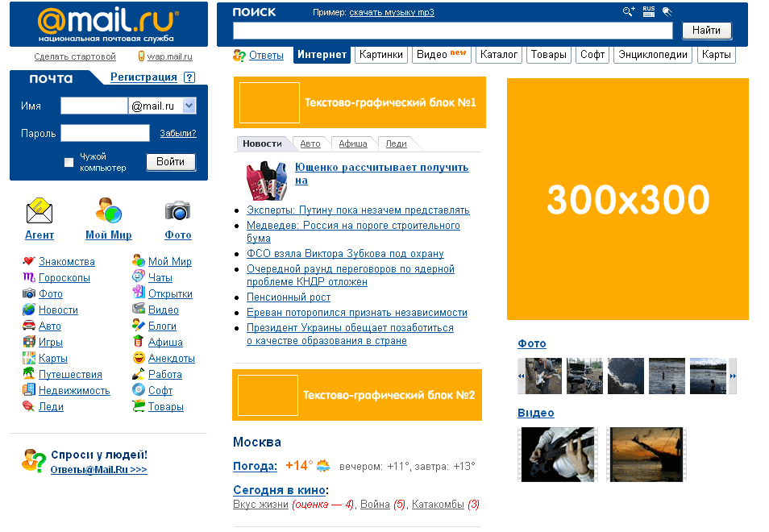Switch to the Видео search tab
Screen dimensions: 769x532
[x=442, y=55]
